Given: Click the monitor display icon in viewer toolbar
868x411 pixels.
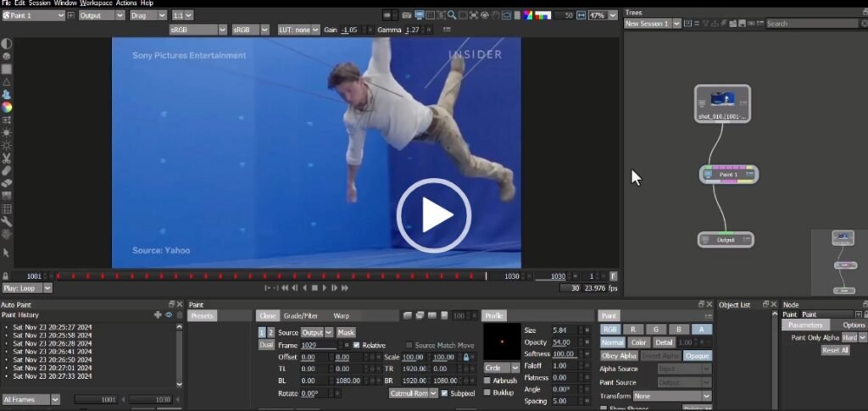Looking at the screenshot, I should click(x=419, y=15).
